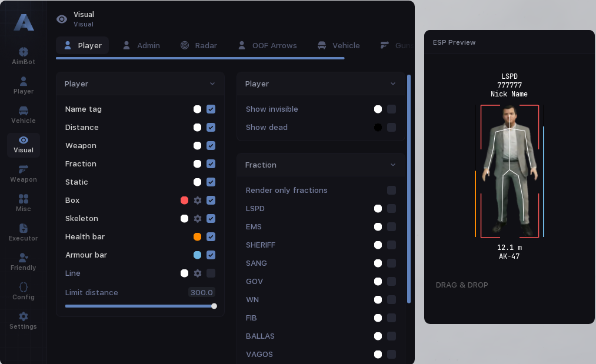Image resolution: width=596 pixels, height=364 pixels.
Task: Uncheck the Box ESP checkbox
Action: pyautogui.click(x=211, y=201)
